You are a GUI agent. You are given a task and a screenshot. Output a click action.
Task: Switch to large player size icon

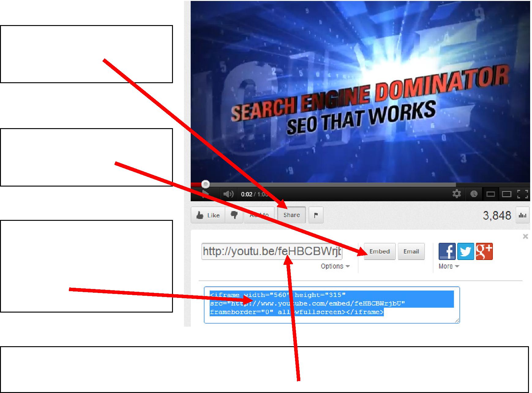[x=507, y=194]
